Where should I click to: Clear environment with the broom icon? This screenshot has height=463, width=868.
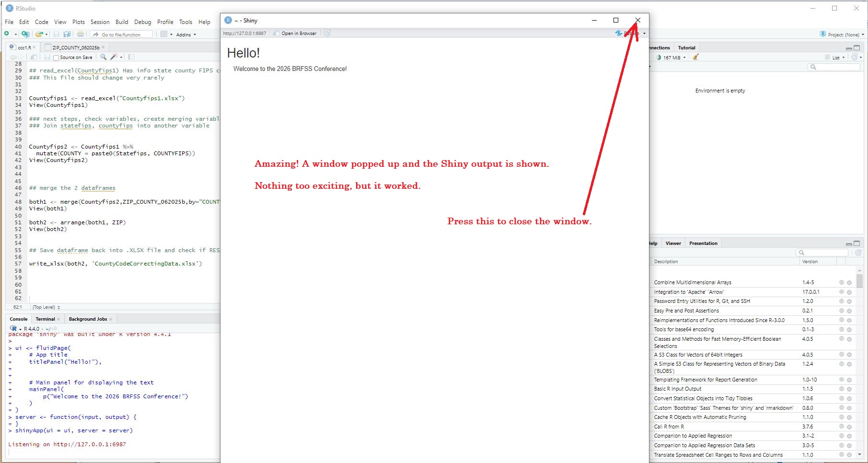[695, 57]
